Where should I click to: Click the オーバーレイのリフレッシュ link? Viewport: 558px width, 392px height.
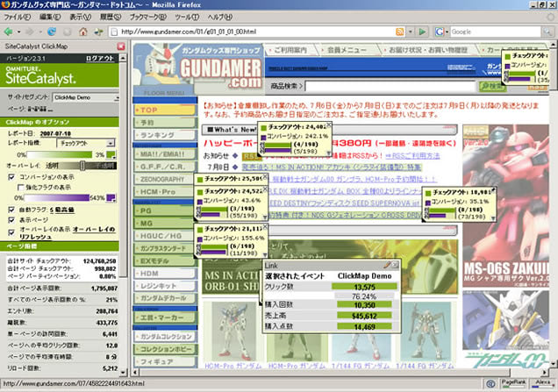click(x=68, y=232)
